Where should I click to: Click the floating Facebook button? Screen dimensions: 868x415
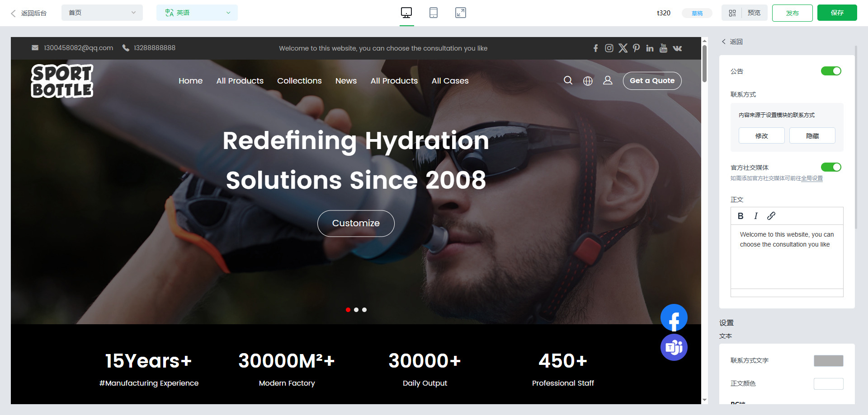(674, 318)
